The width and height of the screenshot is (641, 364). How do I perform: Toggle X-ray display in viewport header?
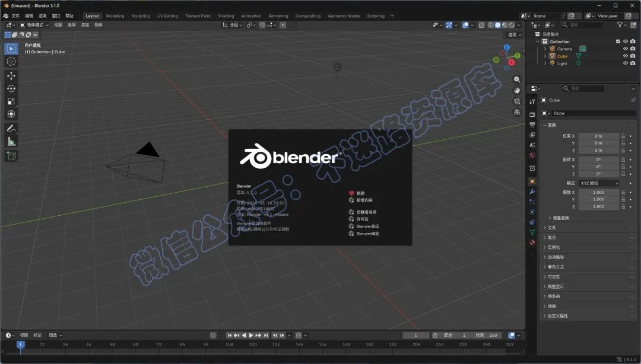click(x=481, y=25)
